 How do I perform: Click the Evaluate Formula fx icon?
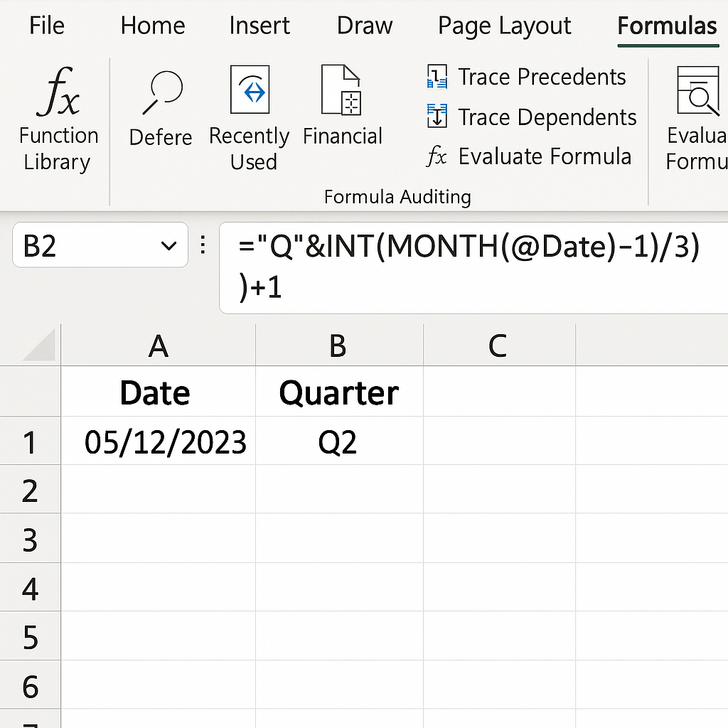coord(437,156)
